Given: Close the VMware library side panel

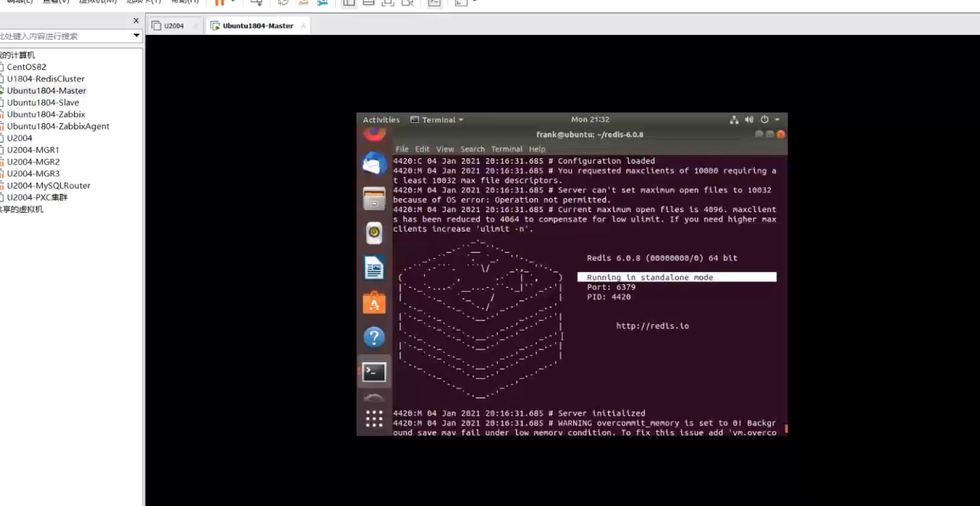Looking at the screenshot, I should pos(136,21).
